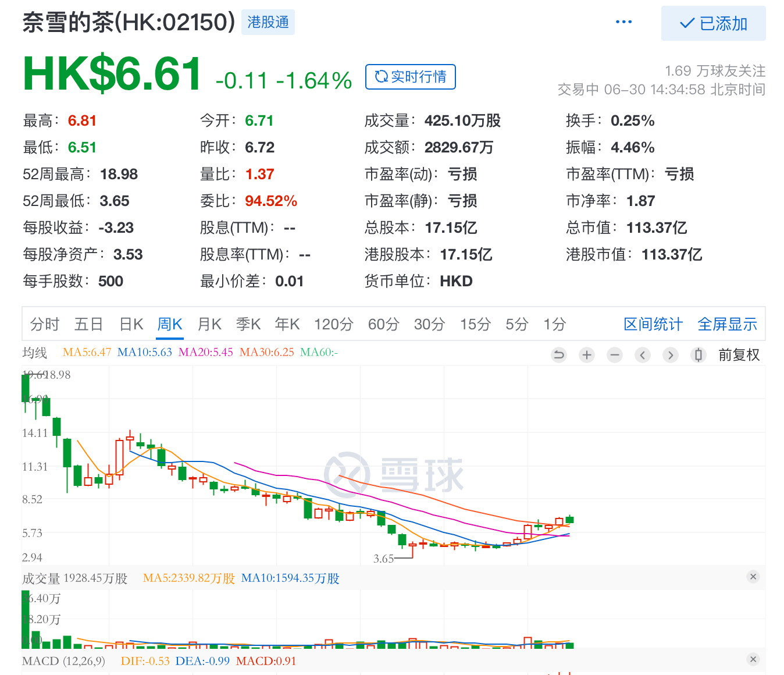Select the 5分 interval tab

point(517,324)
